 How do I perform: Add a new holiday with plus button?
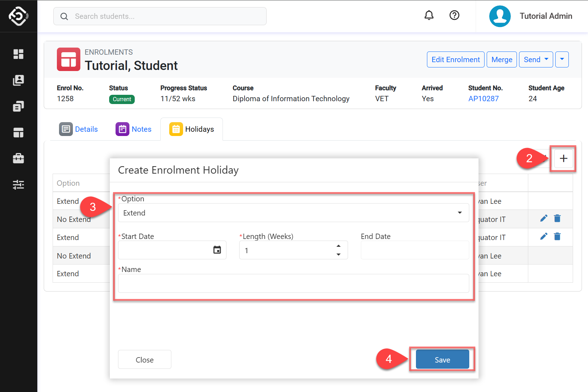coord(563,158)
